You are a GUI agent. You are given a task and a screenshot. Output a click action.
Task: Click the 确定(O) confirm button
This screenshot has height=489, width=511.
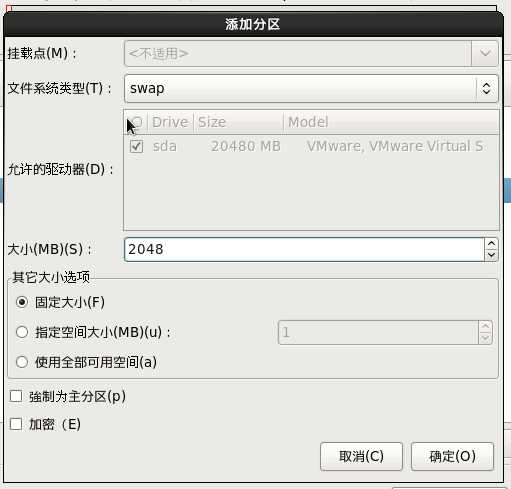click(452, 456)
